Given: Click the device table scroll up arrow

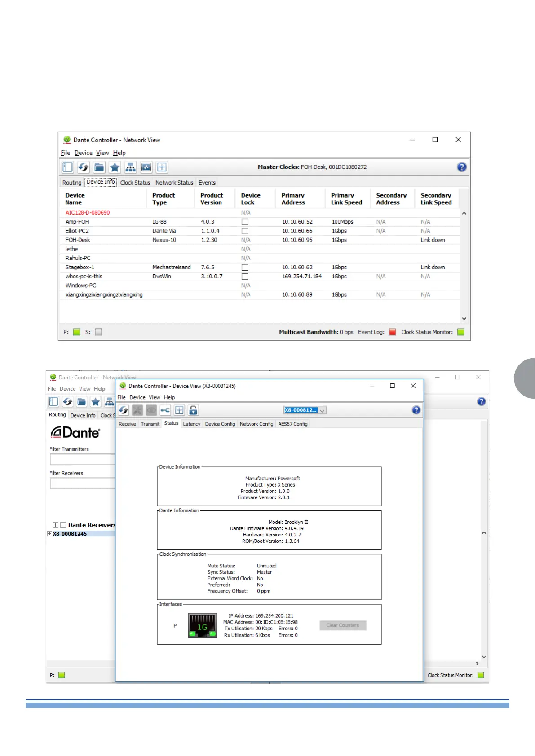Looking at the screenshot, I should [464, 213].
